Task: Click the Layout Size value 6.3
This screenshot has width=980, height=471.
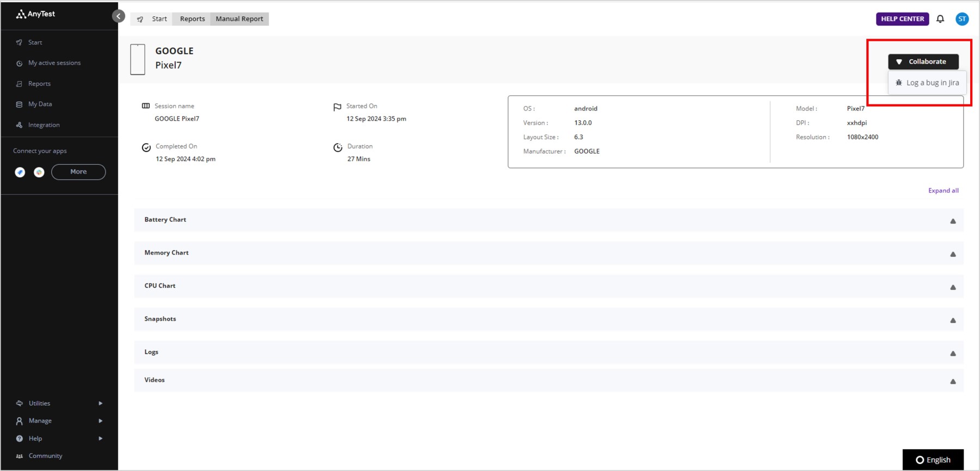Action: tap(579, 137)
